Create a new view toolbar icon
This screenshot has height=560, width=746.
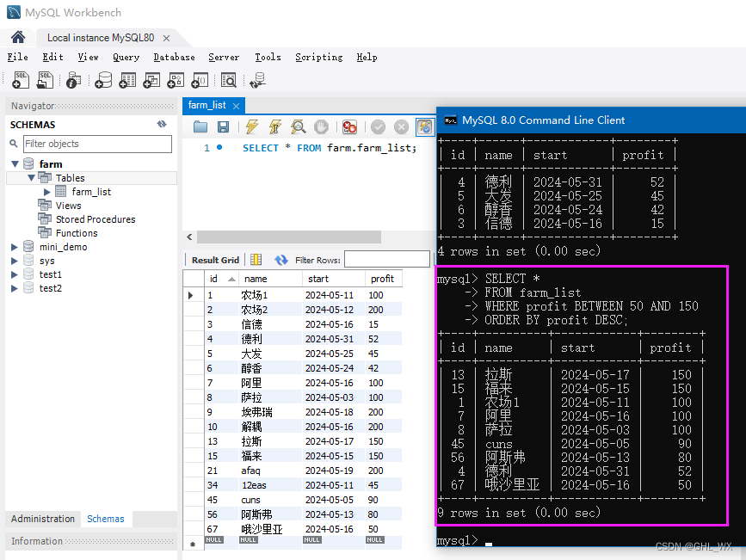coord(151,80)
